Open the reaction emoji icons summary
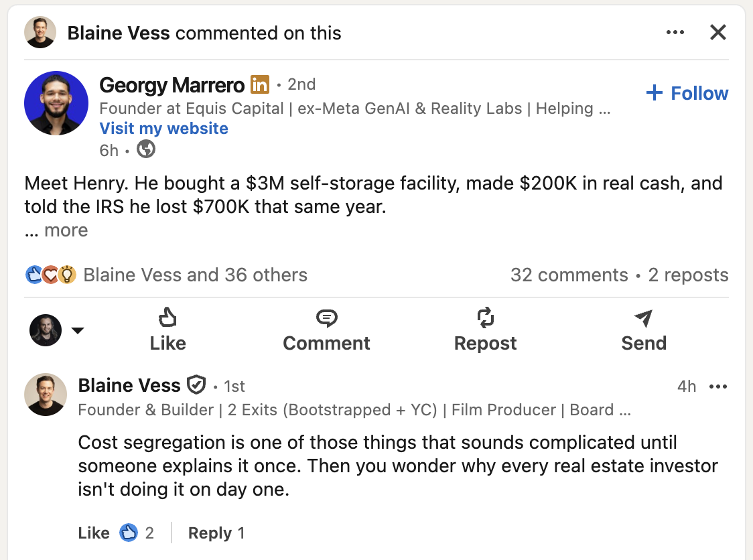The height and width of the screenshot is (560, 753). (x=51, y=275)
